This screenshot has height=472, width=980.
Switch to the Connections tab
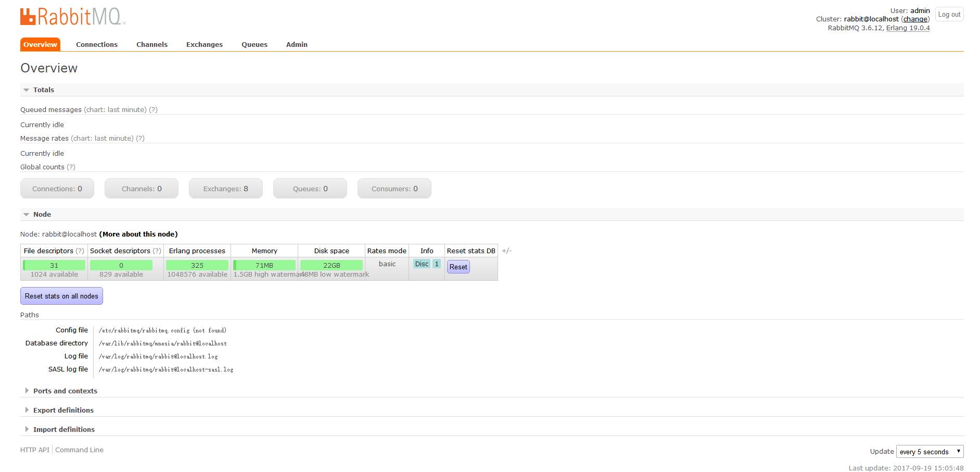(x=97, y=44)
